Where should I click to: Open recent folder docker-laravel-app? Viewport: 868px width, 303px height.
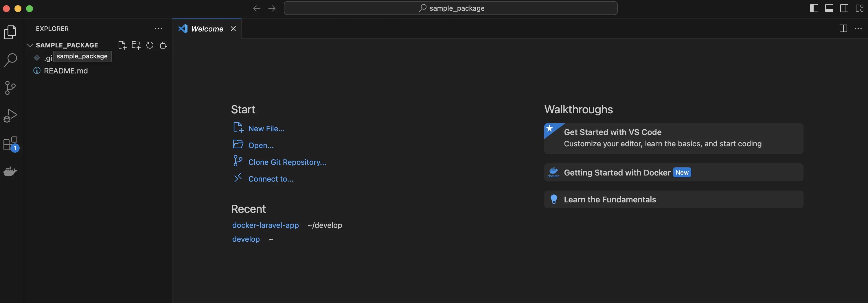tap(266, 225)
